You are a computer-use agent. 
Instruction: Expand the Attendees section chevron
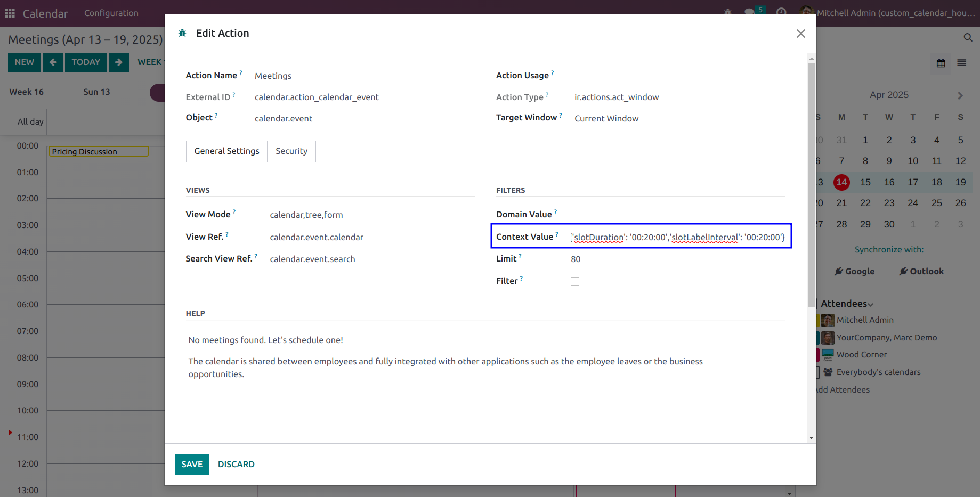tap(871, 305)
